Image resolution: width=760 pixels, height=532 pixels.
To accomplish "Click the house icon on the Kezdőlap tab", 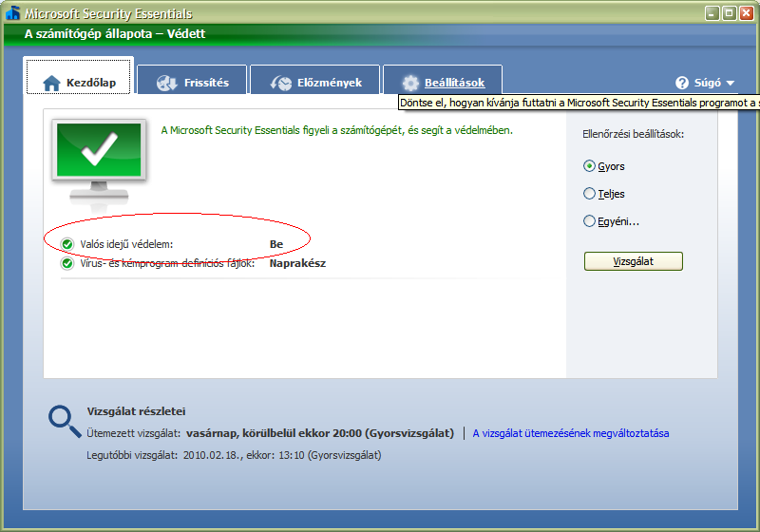I will click(x=52, y=83).
